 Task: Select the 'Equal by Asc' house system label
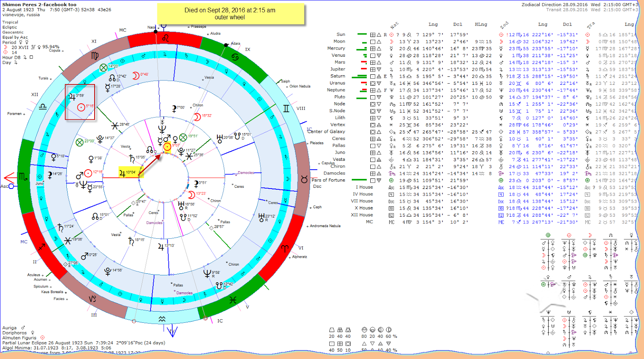point(15,37)
